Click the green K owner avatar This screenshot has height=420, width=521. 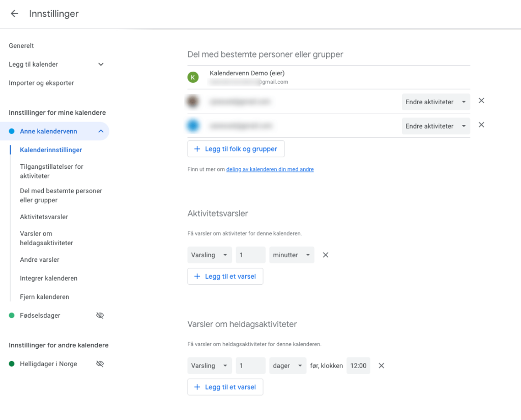193,77
